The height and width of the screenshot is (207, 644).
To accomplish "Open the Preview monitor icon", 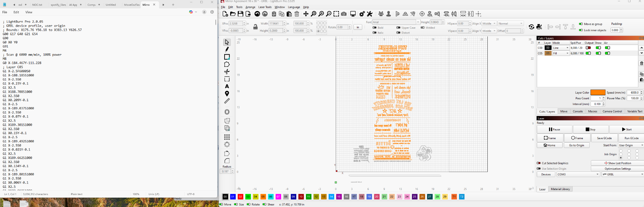I will pyautogui.click(x=353, y=14).
